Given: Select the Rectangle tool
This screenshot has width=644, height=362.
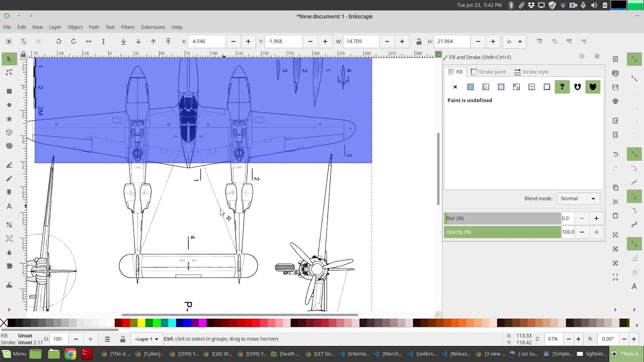Looking at the screenshot, I should click(9, 92).
